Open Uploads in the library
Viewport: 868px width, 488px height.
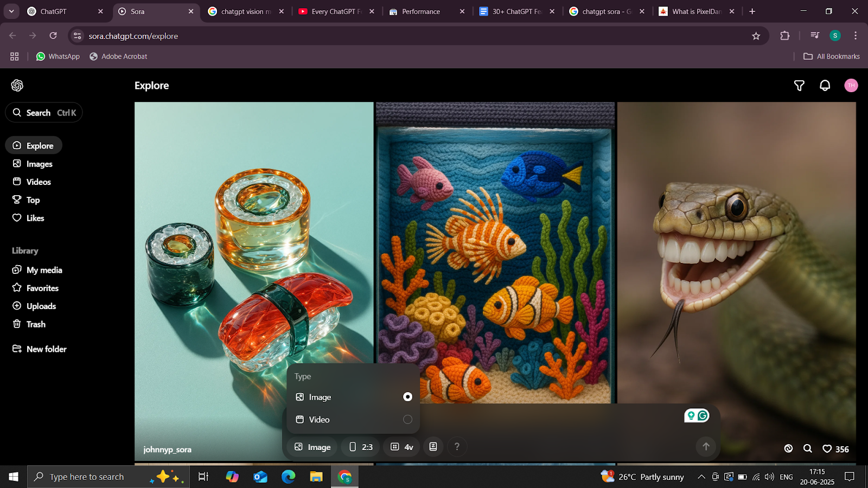[x=34, y=306]
